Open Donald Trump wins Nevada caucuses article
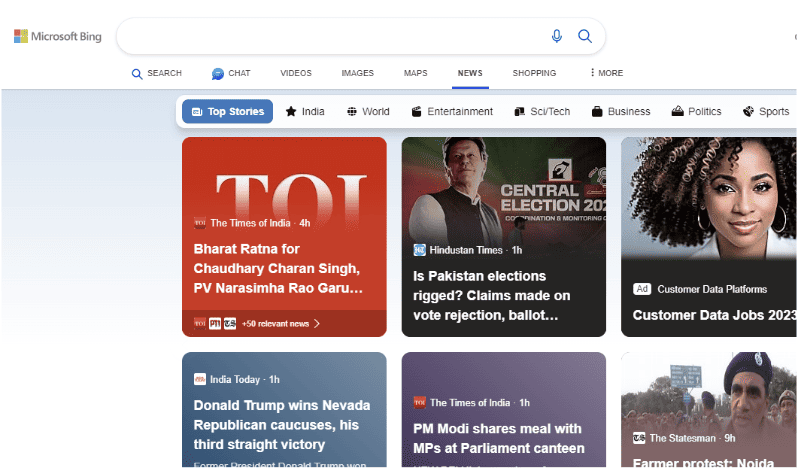The width and height of the screenshot is (799, 468). [282, 425]
